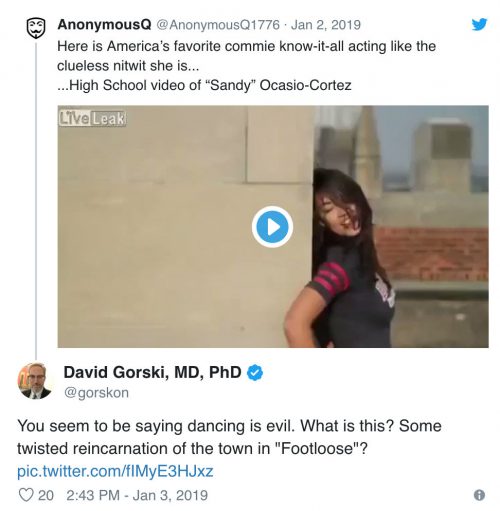The height and width of the screenshot is (511, 500).
Task: Click Gorski's reply text mentioning Footloose
Action: (229, 437)
